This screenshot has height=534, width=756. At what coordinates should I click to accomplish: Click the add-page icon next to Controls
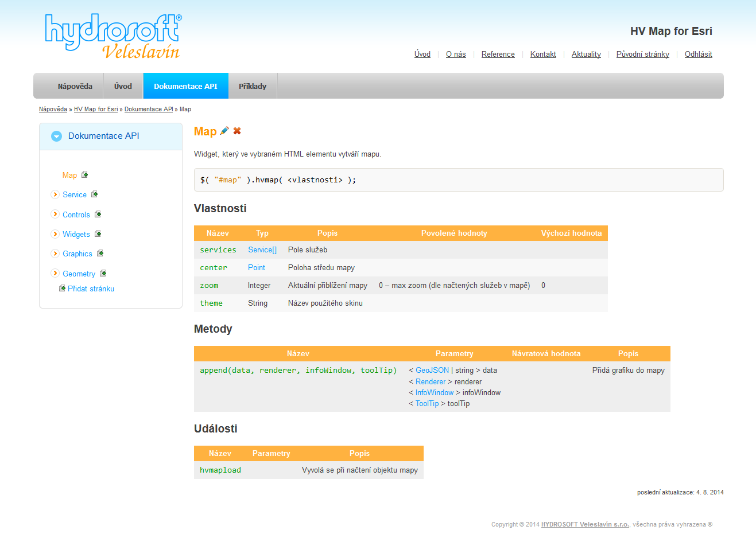click(x=98, y=215)
